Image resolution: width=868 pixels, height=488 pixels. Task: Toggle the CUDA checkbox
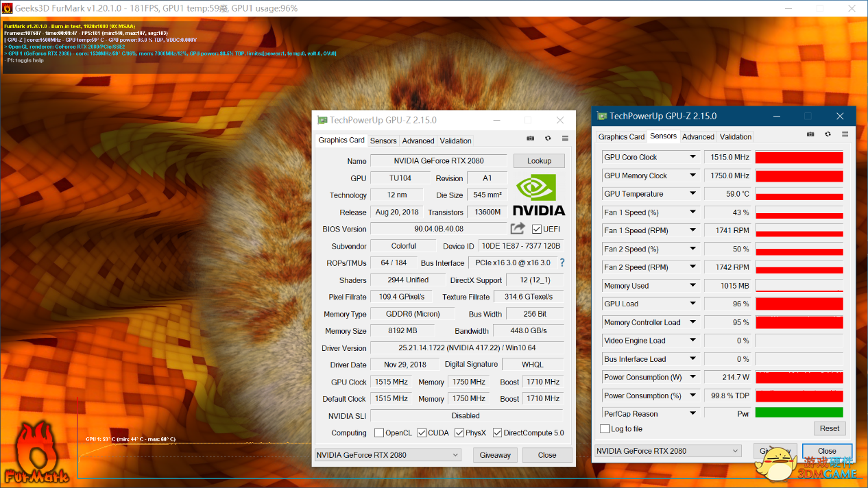420,433
